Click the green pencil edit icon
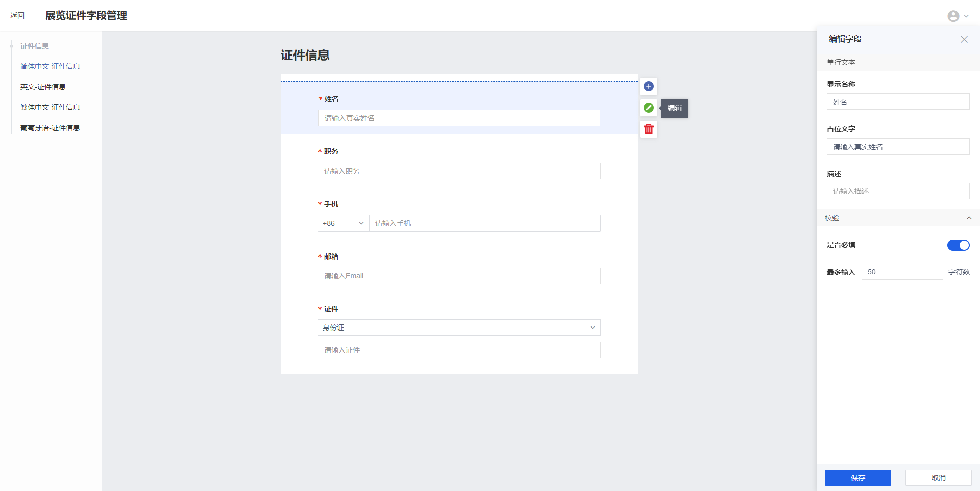Viewport: 980px width, 491px height. 649,108
